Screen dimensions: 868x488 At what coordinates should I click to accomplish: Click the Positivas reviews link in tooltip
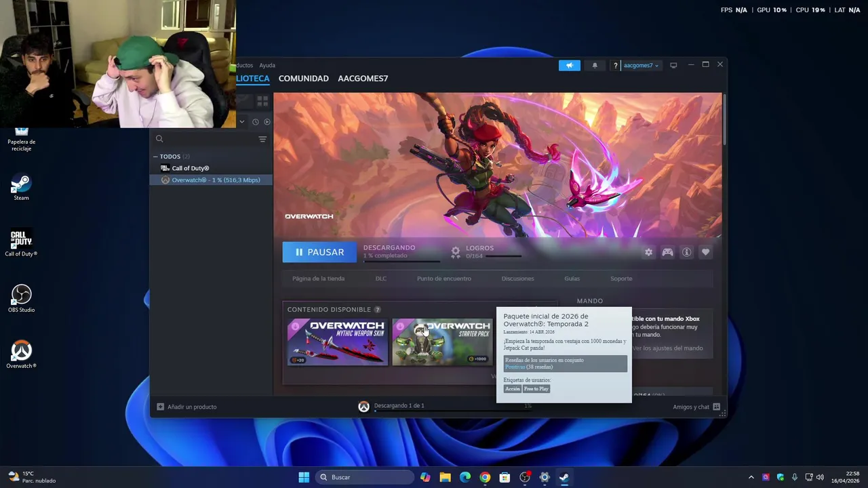tap(515, 367)
